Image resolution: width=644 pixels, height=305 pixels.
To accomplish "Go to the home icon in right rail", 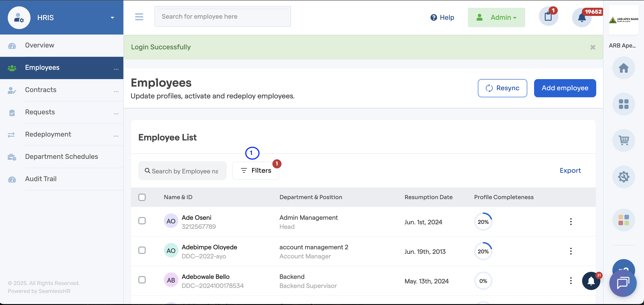I will [624, 68].
